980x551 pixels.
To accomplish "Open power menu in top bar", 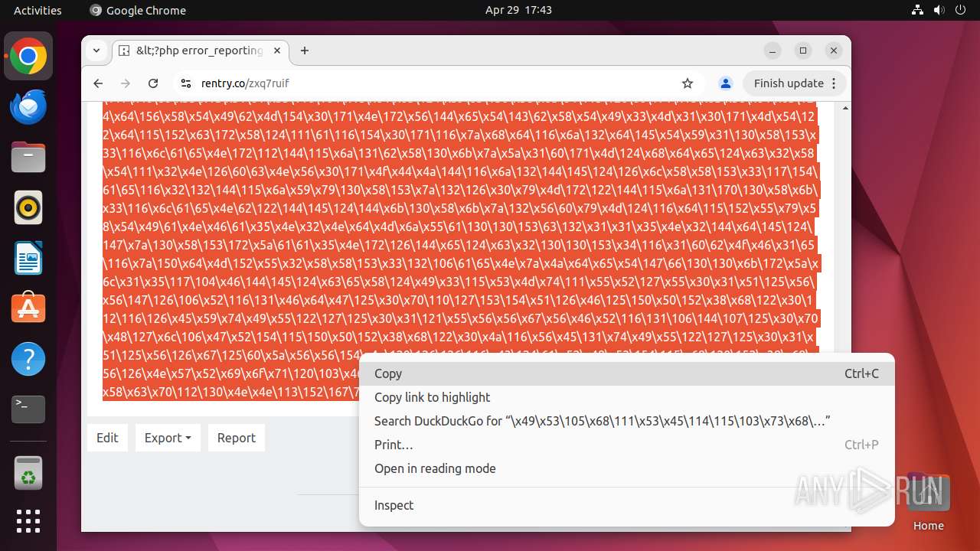I will [x=960, y=10].
